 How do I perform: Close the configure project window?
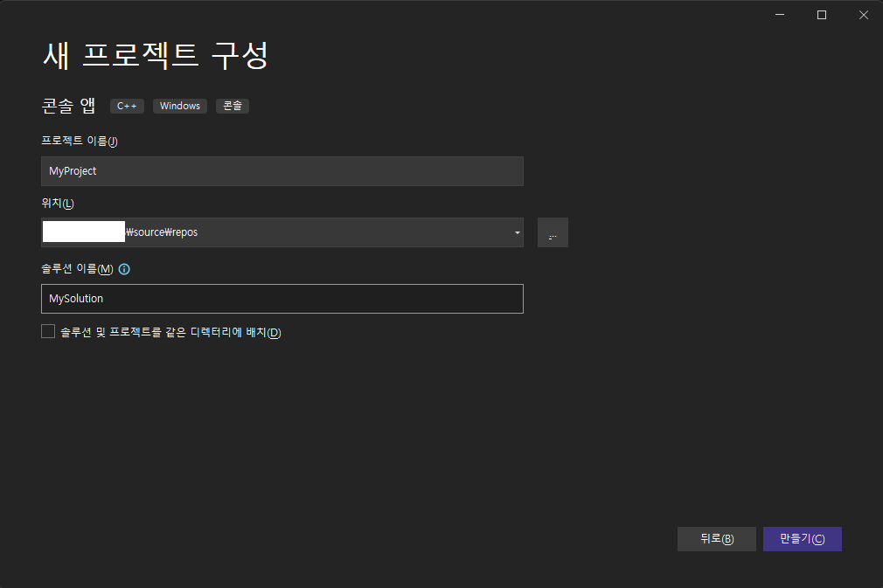(863, 15)
